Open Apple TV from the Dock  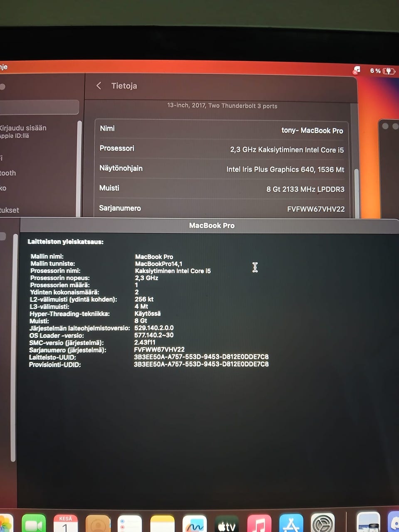pyautogui.click(x=227, y=523)
